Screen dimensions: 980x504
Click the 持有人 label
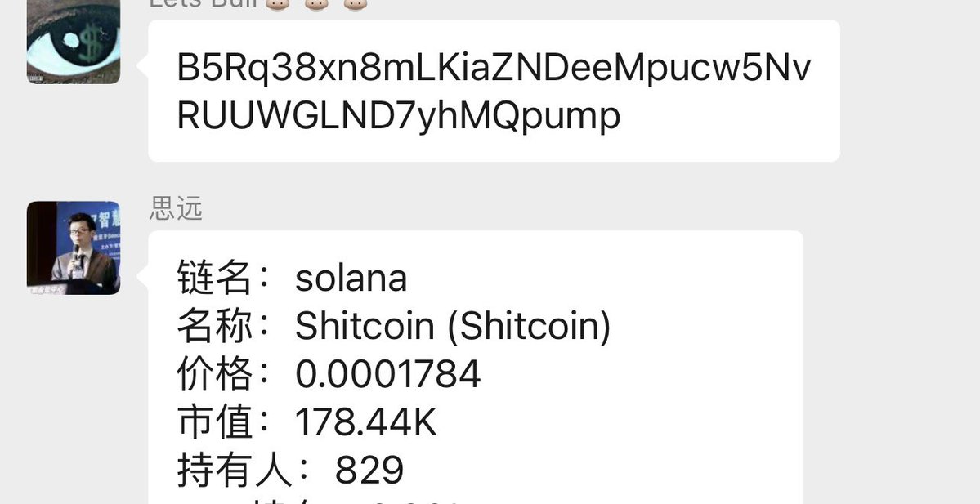[x=234, y=470]
